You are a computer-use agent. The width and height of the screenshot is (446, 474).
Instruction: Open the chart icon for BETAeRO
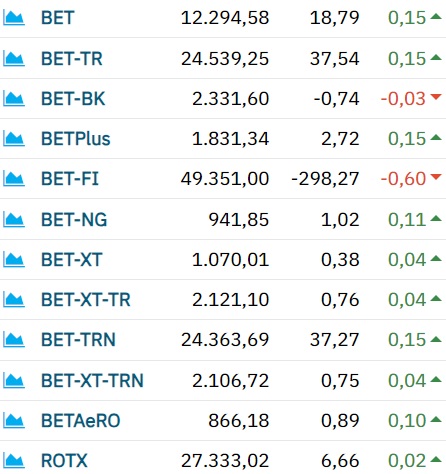14,421
